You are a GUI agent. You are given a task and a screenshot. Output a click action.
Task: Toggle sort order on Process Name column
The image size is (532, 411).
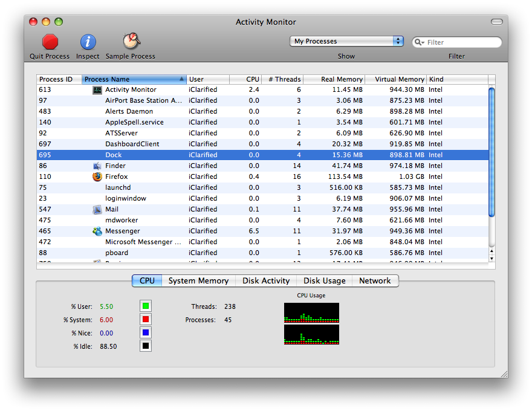134,79
